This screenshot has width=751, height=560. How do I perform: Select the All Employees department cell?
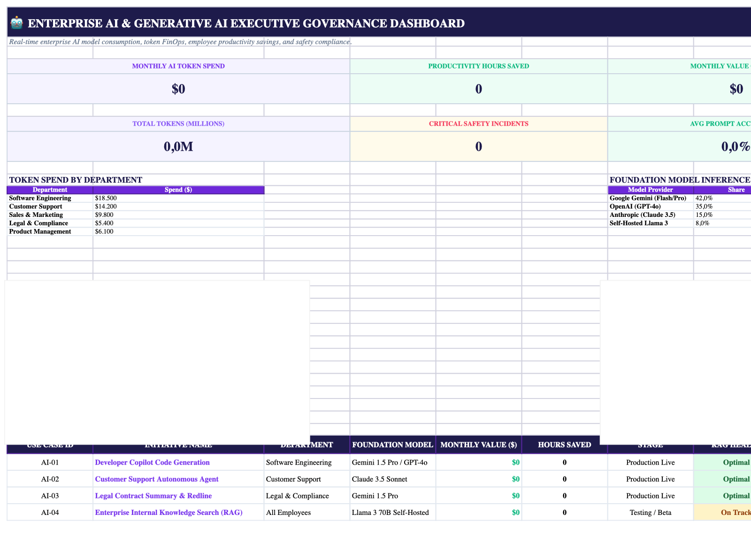pos(307,513)
